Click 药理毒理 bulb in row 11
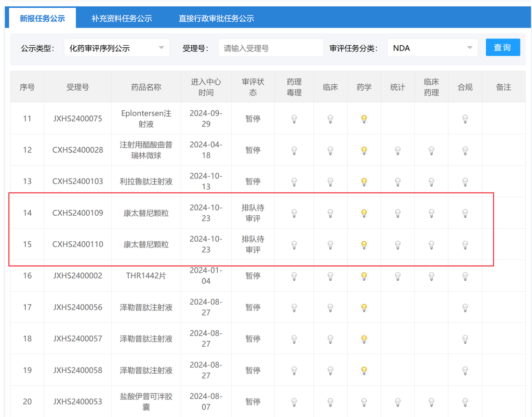Screen dimensions: 532x417 pos(294,119)
